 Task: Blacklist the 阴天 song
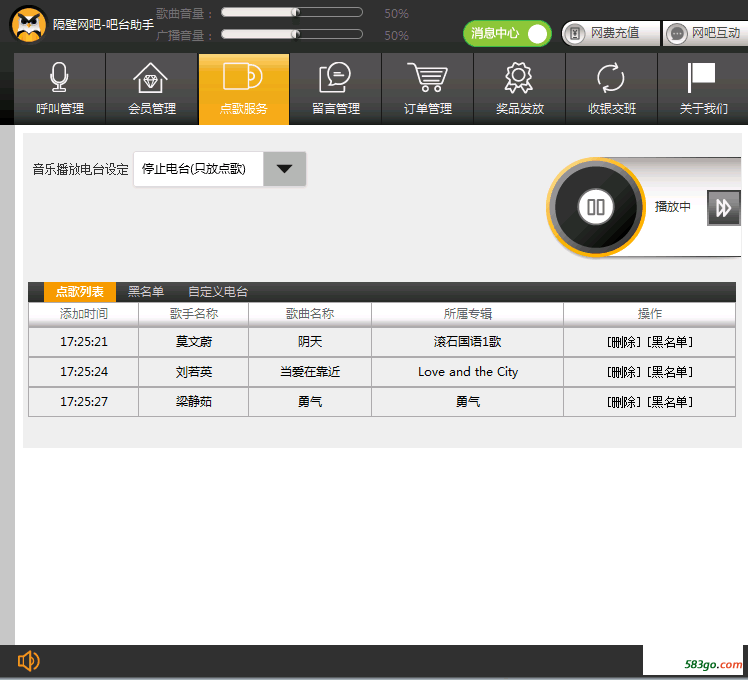[670, 342]
